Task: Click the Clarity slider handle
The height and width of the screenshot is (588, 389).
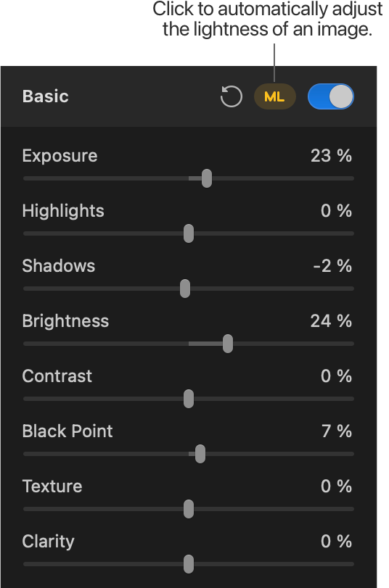Action: coord(189,564)
